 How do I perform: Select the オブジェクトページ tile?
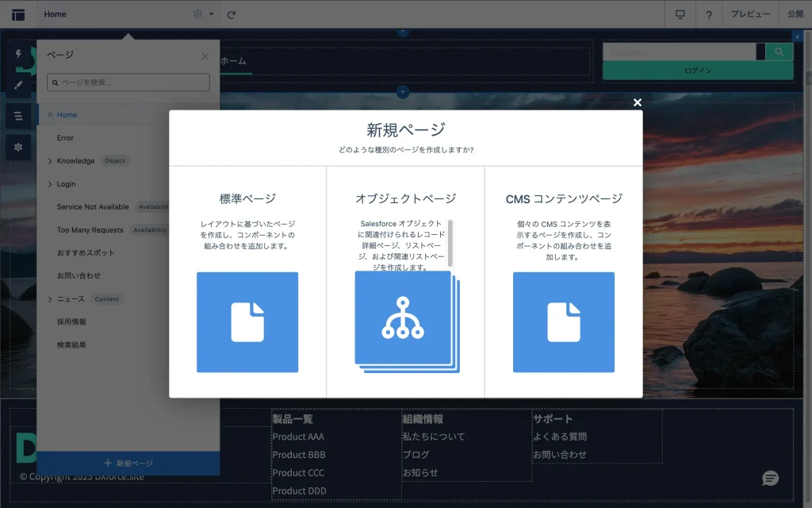(404, 320)
